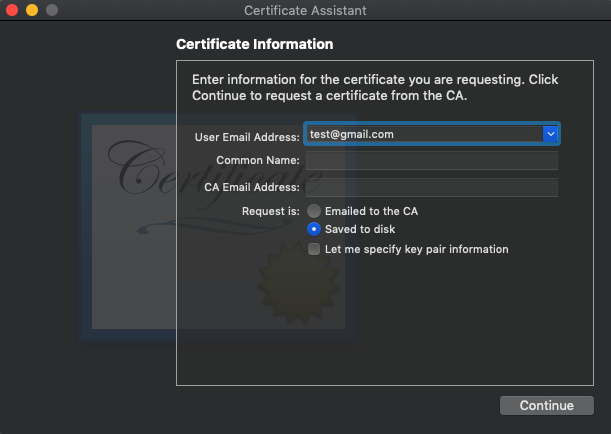This screenshot has width=611, height=434.
Task: Focus the Common Name input field
Action: [x=431, y=161]
